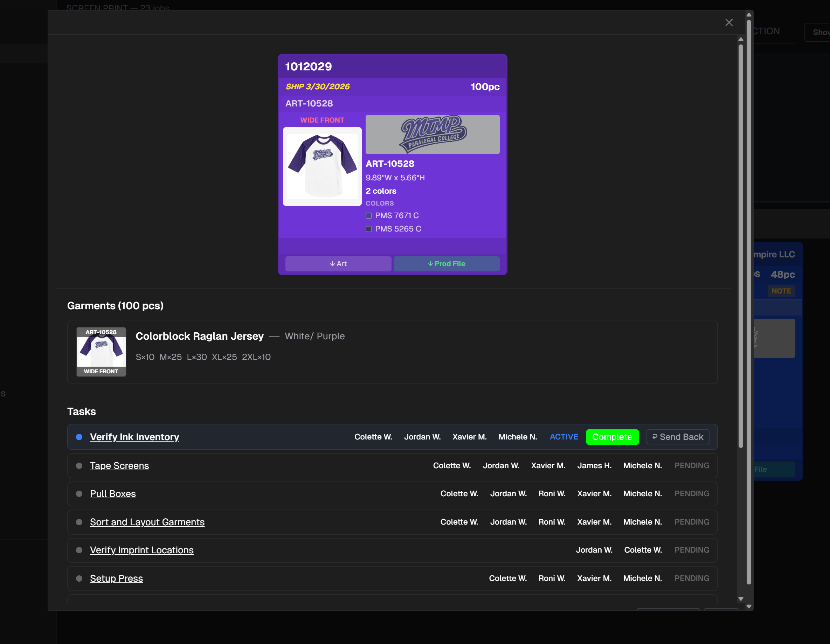This screenshot has height=644, width=830.
Task: Click the PMS 5265 C color swatch
Action: coord(368,229)
